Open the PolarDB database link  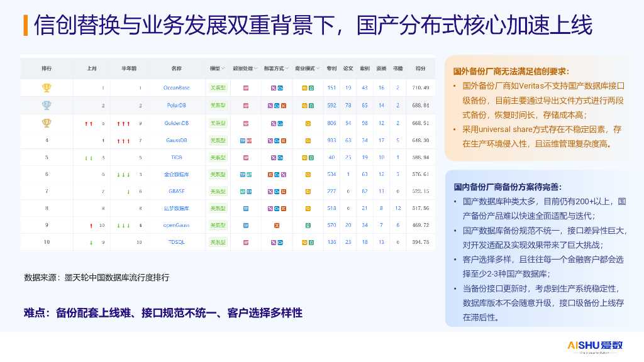[176, 106]
